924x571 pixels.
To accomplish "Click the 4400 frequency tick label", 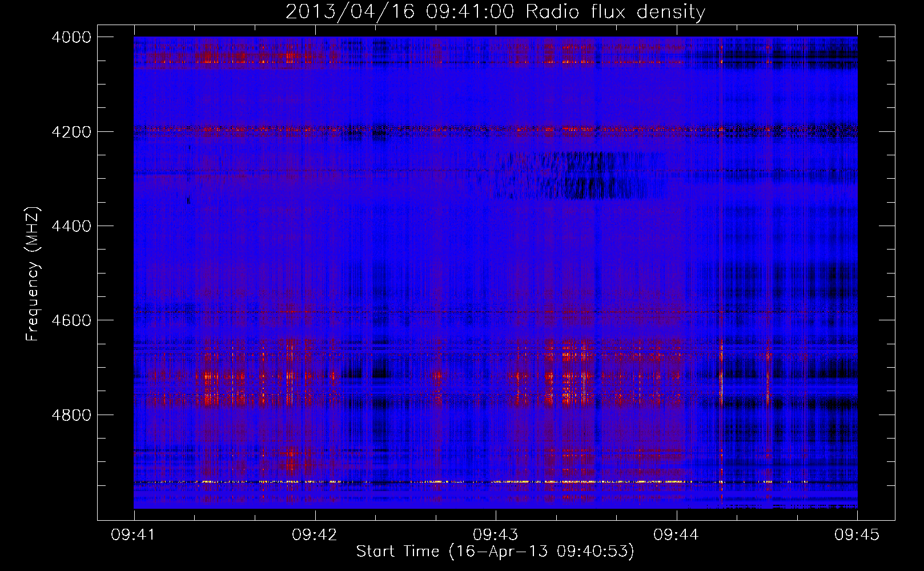I will point(71,226).
